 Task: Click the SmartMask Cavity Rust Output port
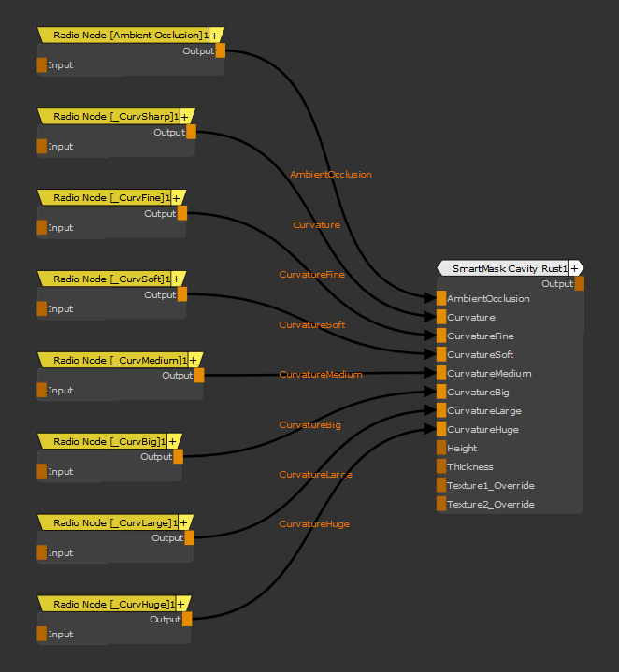579,283
